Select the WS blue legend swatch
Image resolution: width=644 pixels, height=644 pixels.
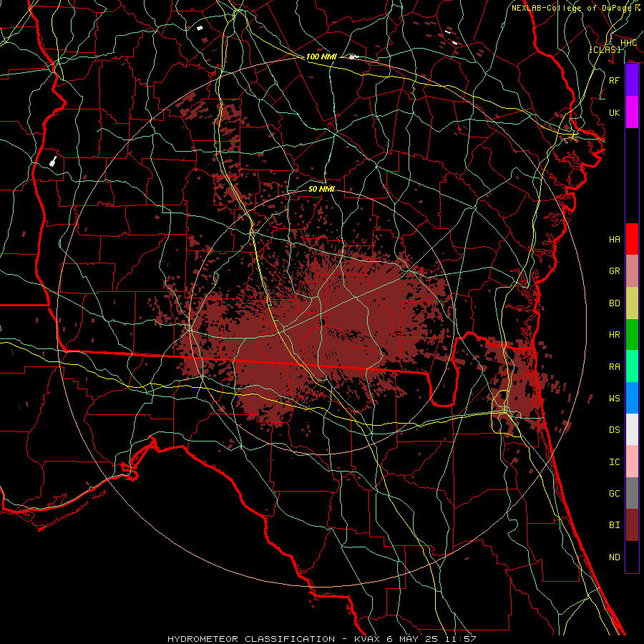632,398
